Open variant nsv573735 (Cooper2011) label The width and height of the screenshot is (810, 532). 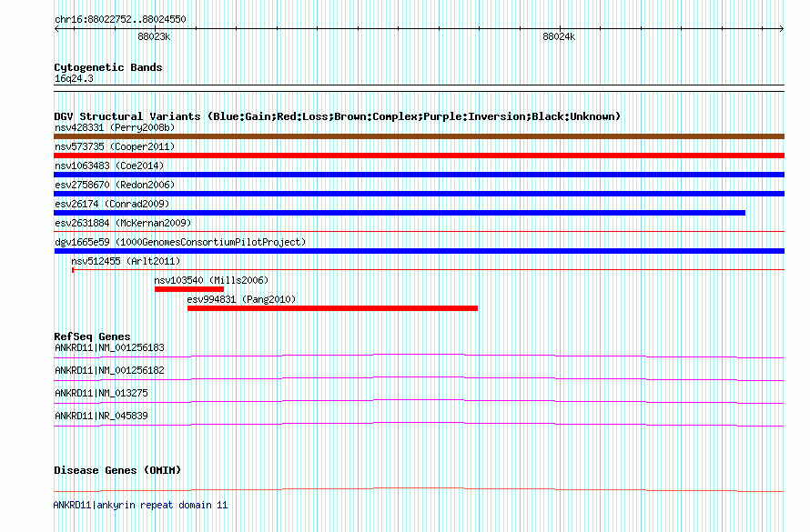pyautogui.click(x=115, y=146)
